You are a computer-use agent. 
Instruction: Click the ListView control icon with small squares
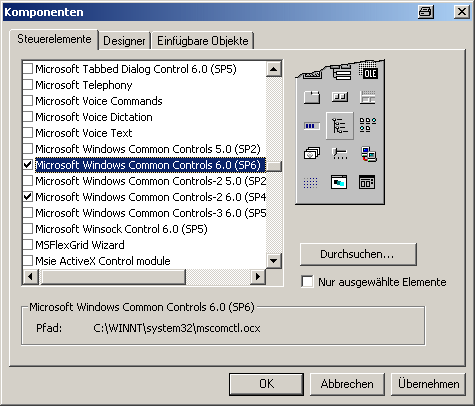368,125
